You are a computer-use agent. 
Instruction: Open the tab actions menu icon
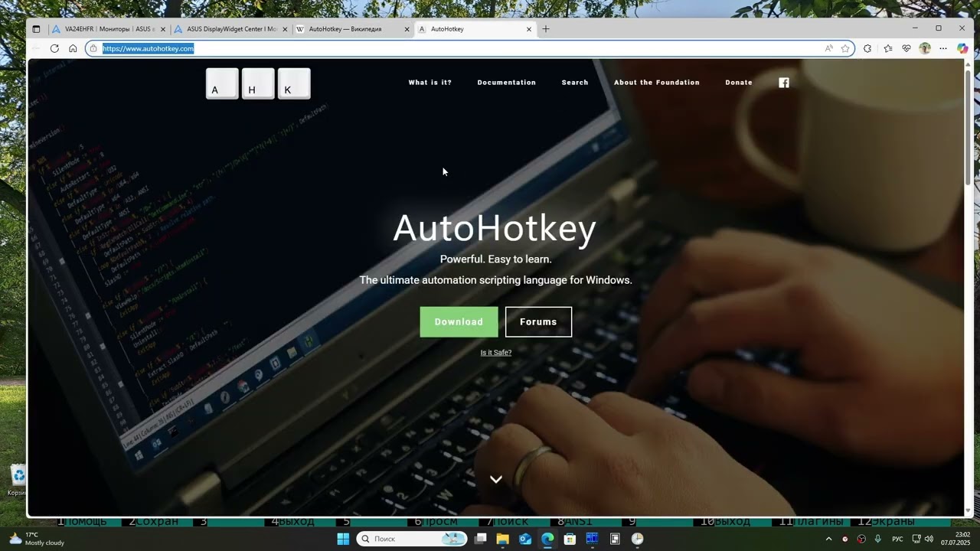pyautogui.click(x=36, y=29)
